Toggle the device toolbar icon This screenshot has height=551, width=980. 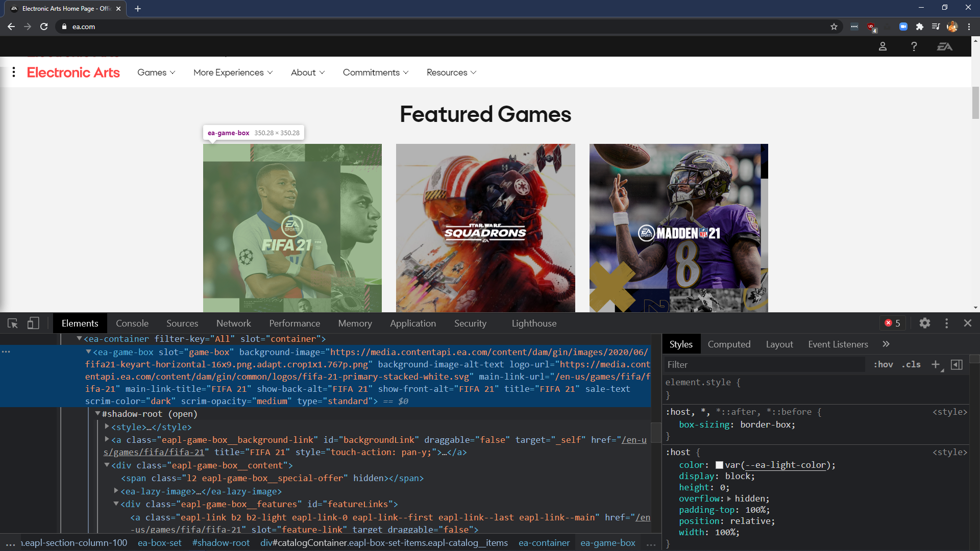pos(33,323)
